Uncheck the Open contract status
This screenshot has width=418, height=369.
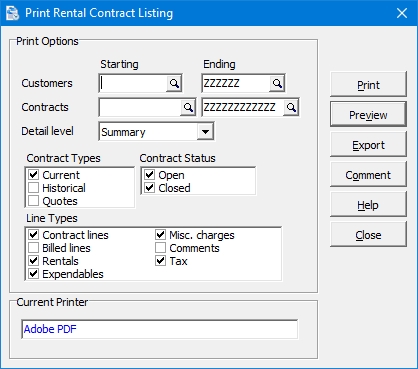(x=150, y=175)
